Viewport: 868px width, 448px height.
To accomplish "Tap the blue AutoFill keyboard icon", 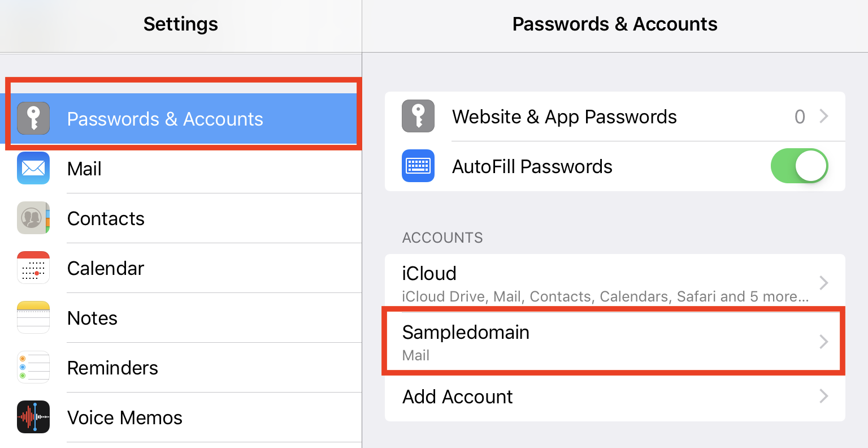I will [418, 166].
